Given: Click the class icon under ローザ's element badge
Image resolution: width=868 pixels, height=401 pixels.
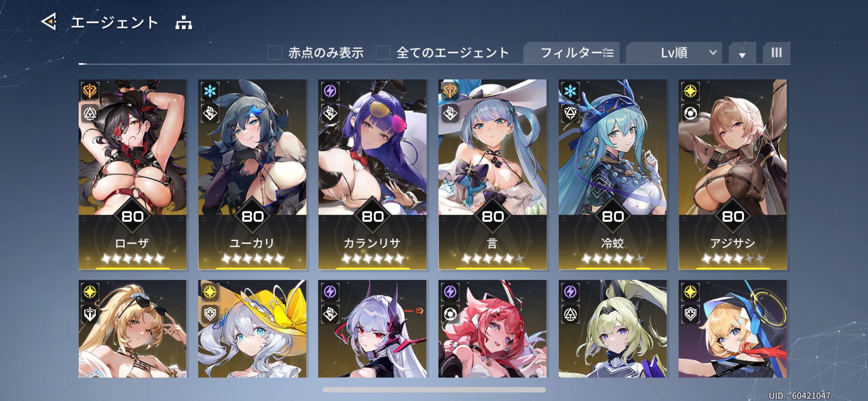Looking at the screenshot, I should pyautogui.click(x=90, y=114).
